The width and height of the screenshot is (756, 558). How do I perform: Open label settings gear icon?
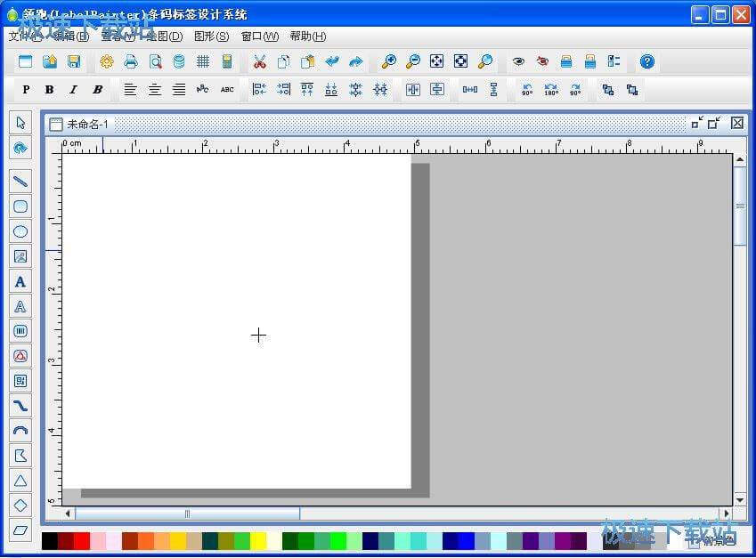(x=107, y=61)
